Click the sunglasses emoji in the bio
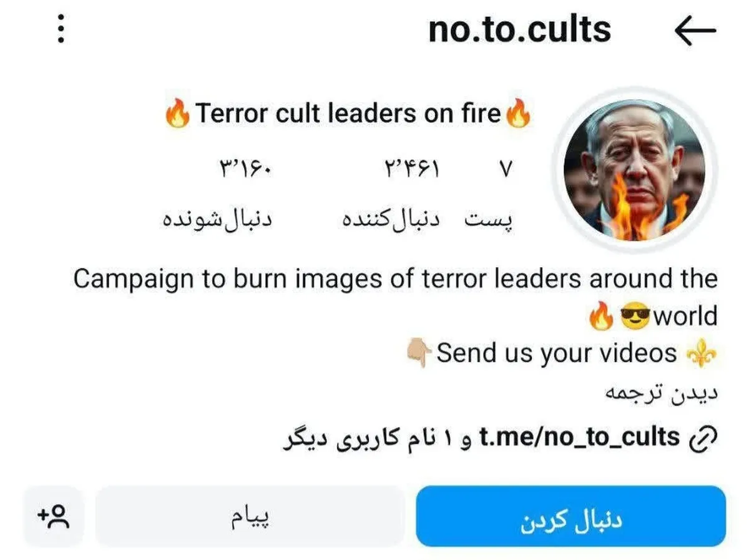 tap(635, 317)
